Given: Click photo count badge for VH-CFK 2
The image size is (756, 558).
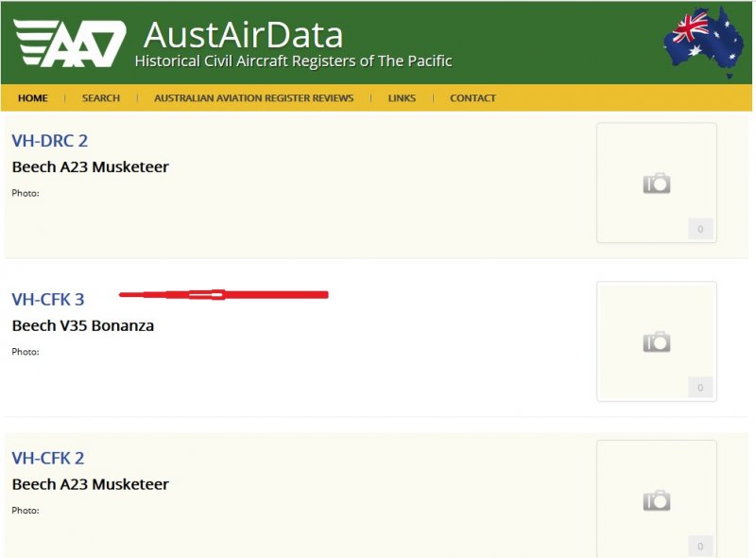Looking at the screenshot, I should (x=700, y=547).
